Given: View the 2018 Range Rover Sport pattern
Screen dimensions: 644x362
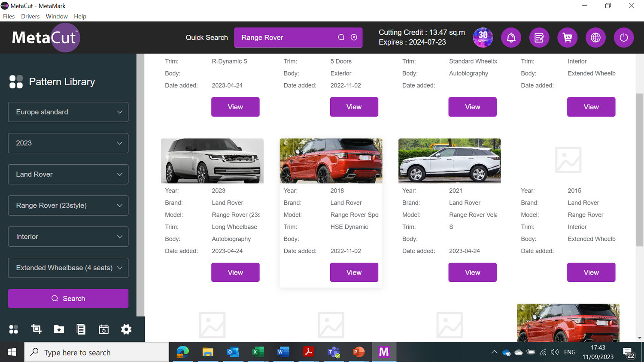Looking at the screenshot, I should click(354, 272).
